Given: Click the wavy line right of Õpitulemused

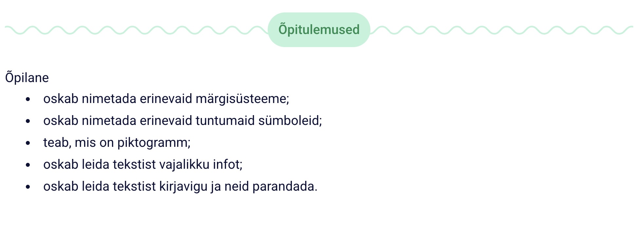Looking at the screenshot, I should (501, 30).
